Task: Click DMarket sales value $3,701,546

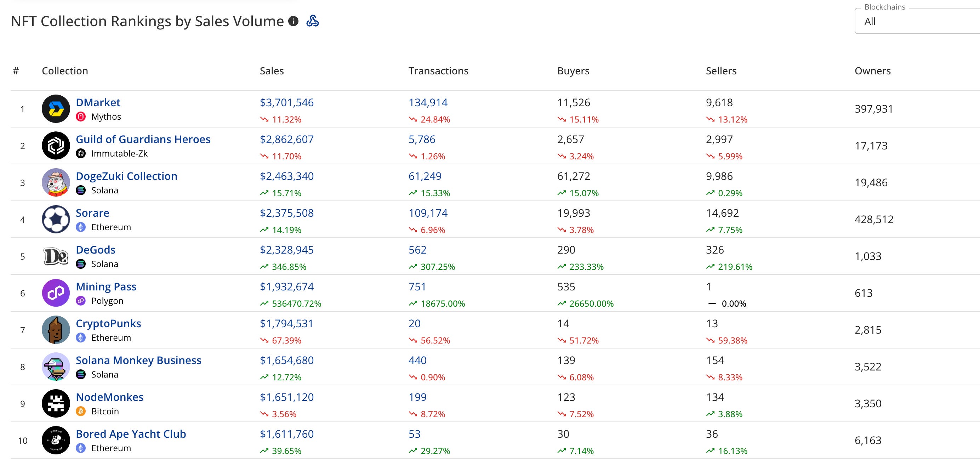Action: pos(286,102)
